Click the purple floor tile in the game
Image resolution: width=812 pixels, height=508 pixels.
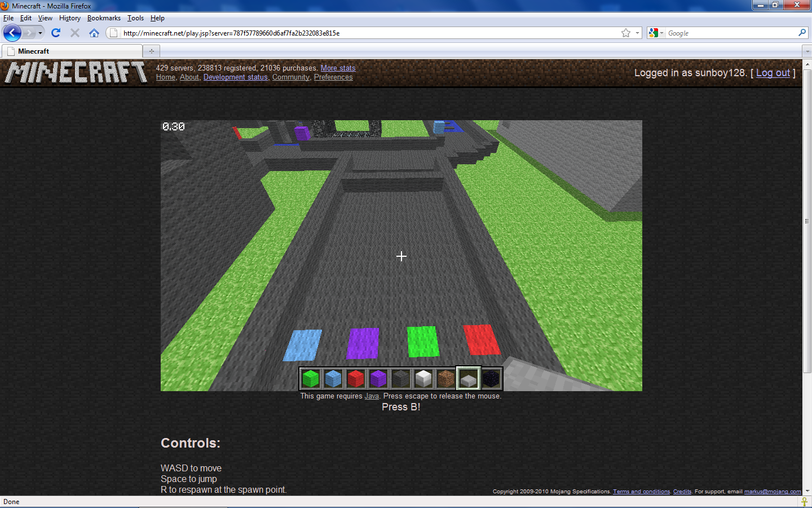coord(363,343)
